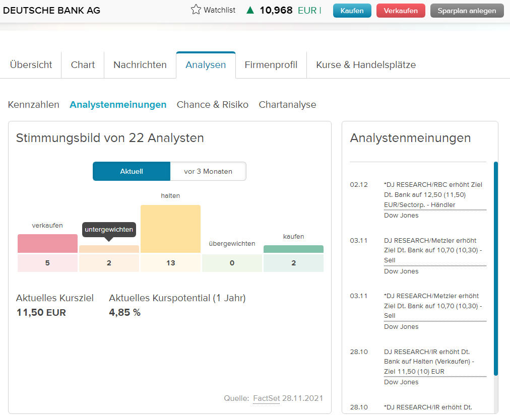Click the verkaufen count 5
The image size is (510, 420).
click(x=47, y=263)
